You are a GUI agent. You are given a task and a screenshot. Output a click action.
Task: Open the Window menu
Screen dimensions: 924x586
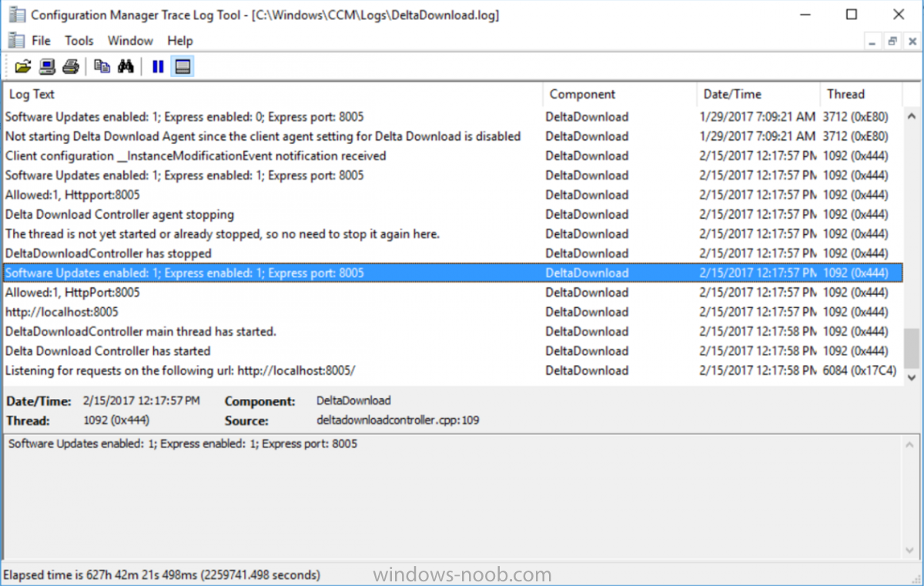click(x=130, y=41)
